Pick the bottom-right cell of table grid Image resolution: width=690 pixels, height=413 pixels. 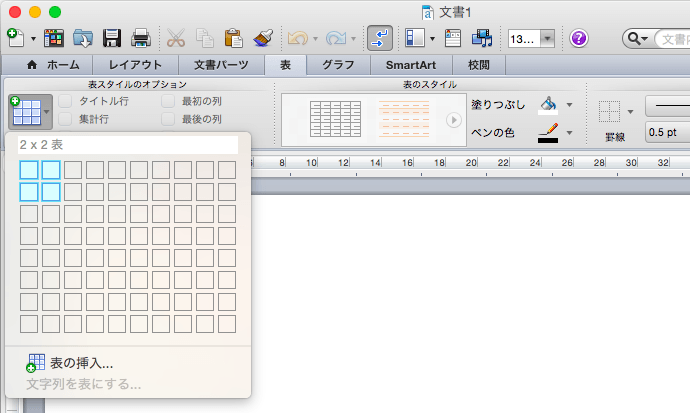pyautogui.click(x=227, y=324)
